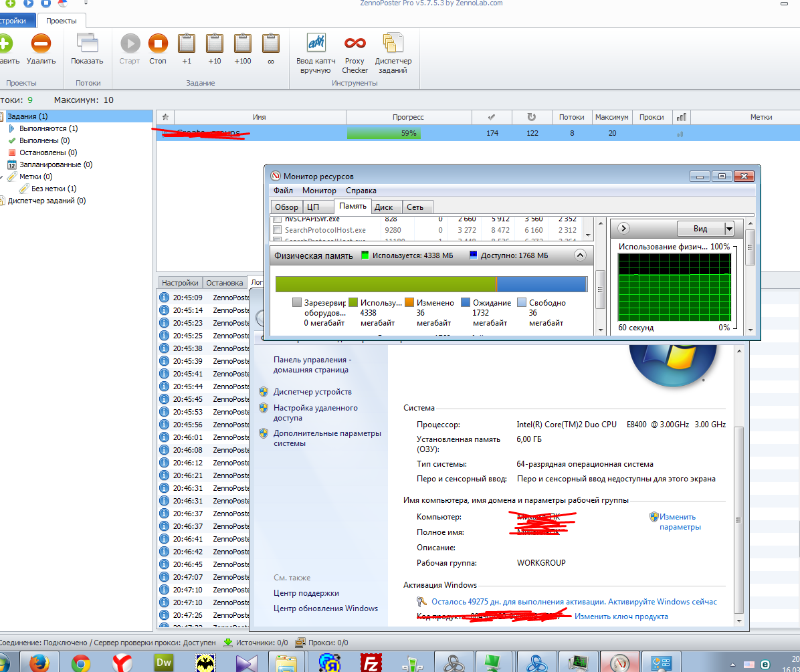Set infinite executions with ∞ icon

point(270,49)
